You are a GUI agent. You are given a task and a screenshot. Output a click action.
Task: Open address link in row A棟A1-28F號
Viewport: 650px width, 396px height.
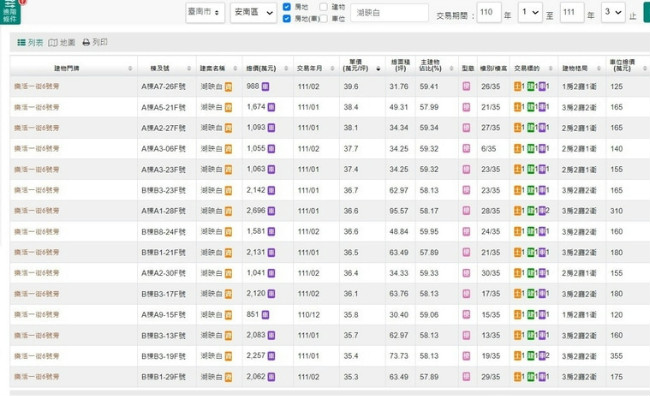click(x=36, y=211)
